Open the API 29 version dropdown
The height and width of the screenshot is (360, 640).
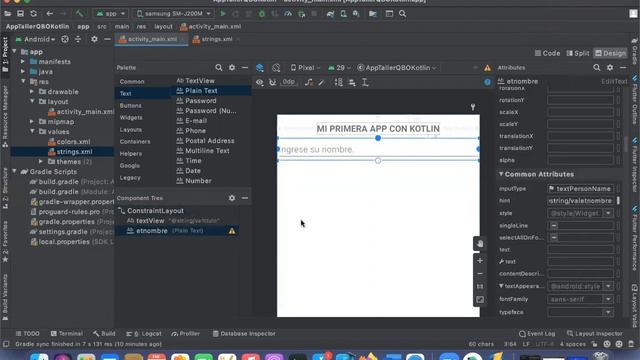[340, 68]
